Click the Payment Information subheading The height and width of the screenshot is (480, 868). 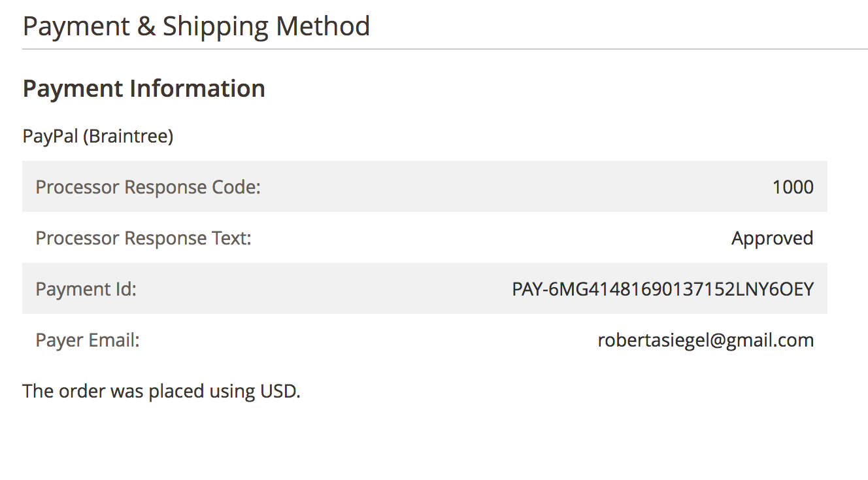[144, 89]
